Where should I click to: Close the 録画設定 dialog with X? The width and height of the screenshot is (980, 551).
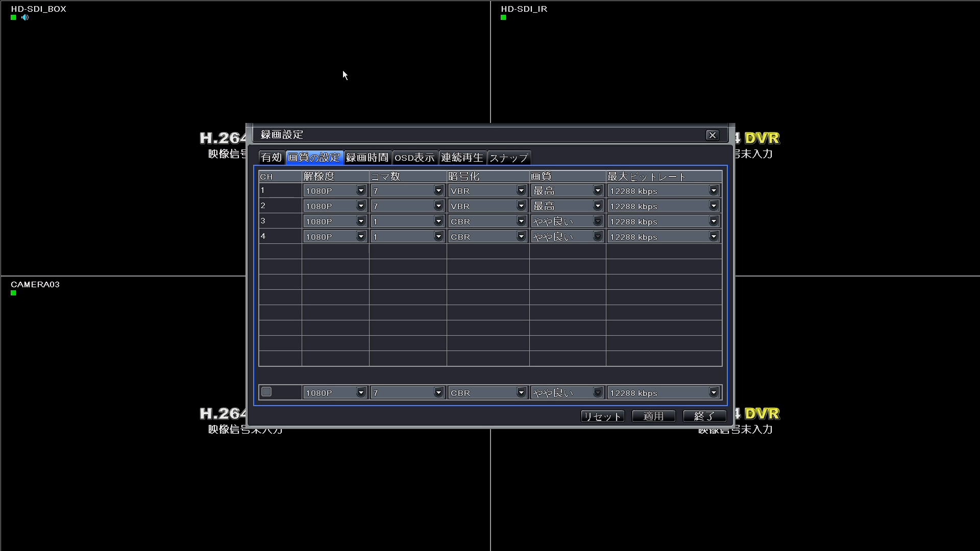(712, 135)
